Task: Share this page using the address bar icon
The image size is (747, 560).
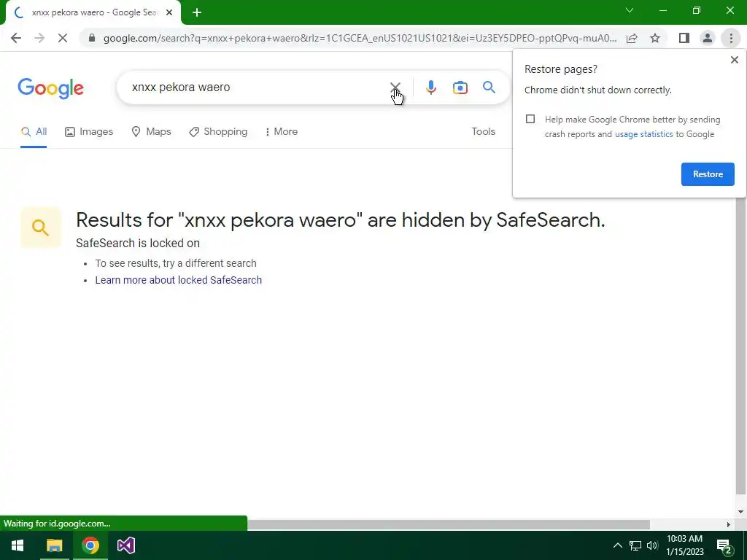Action: coord(632,38)
